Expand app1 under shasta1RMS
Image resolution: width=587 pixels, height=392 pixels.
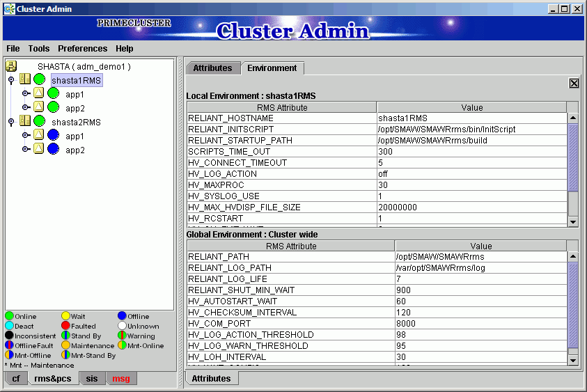click(x=26, y=93)
